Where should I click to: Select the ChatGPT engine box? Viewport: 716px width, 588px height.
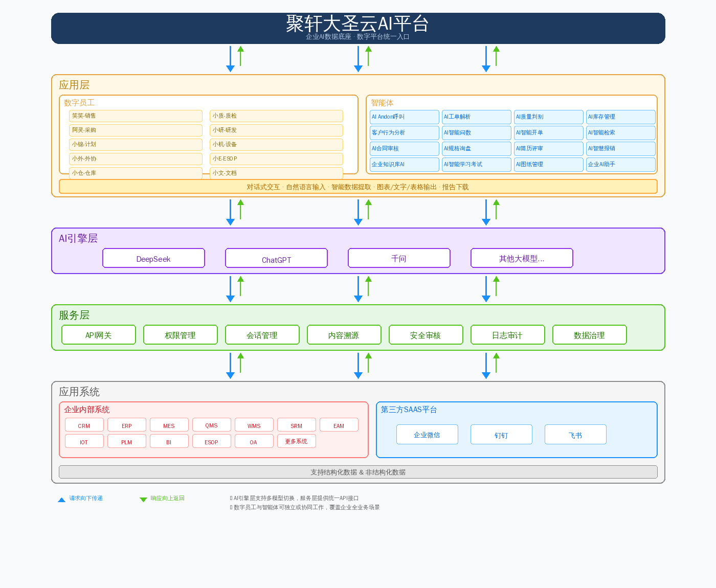point(276,258)
